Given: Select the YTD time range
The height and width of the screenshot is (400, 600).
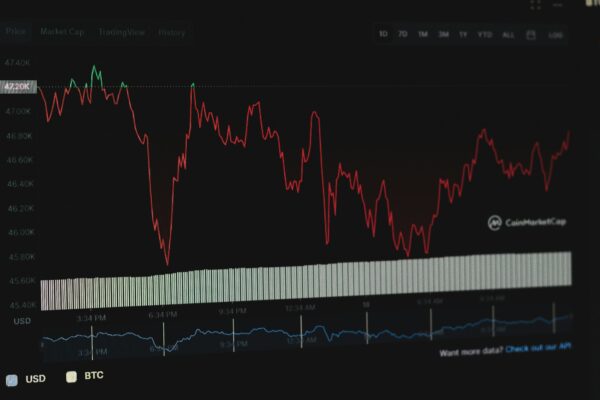Looking at the screenshot, I should [484, 35].
